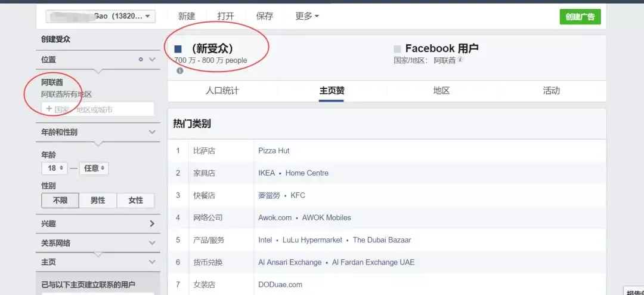The image size is (644, 295).
Task: Click the 产品/服务 category cell
Action: pos(209,240)
